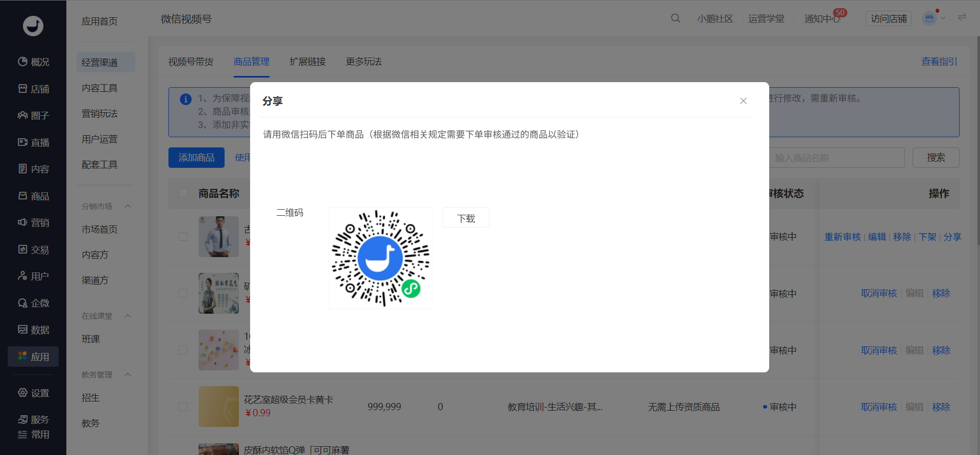Open 数据 section in left sidebar
Viewport: 980px width, 455px height.
[x=33, y=330]
